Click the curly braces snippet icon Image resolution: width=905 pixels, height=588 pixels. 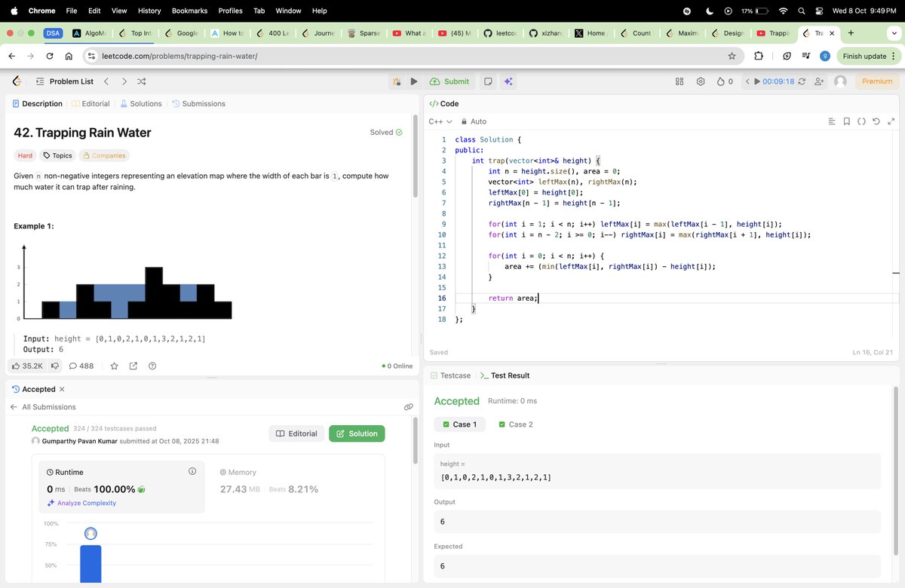(x=861, y=121)
